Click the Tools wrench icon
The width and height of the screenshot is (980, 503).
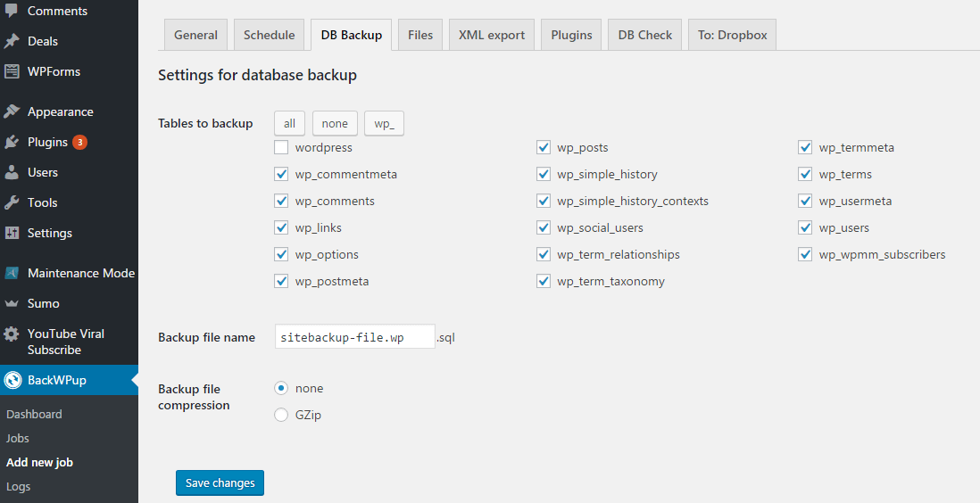[12, 202]
